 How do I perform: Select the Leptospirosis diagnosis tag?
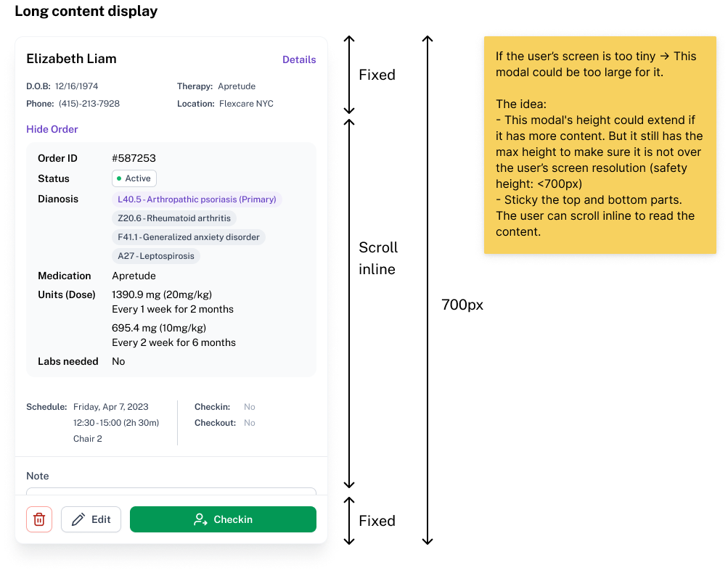(156, 256)
